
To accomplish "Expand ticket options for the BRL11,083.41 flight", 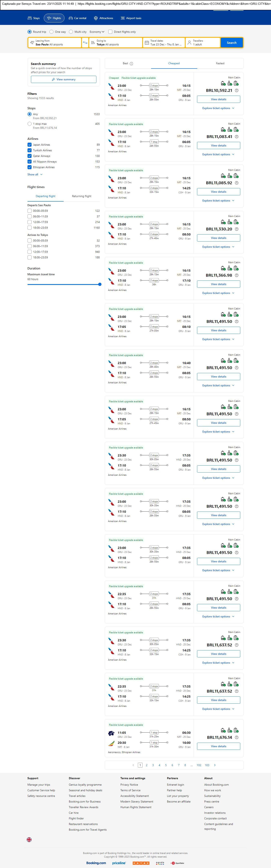I will (218, 154).
